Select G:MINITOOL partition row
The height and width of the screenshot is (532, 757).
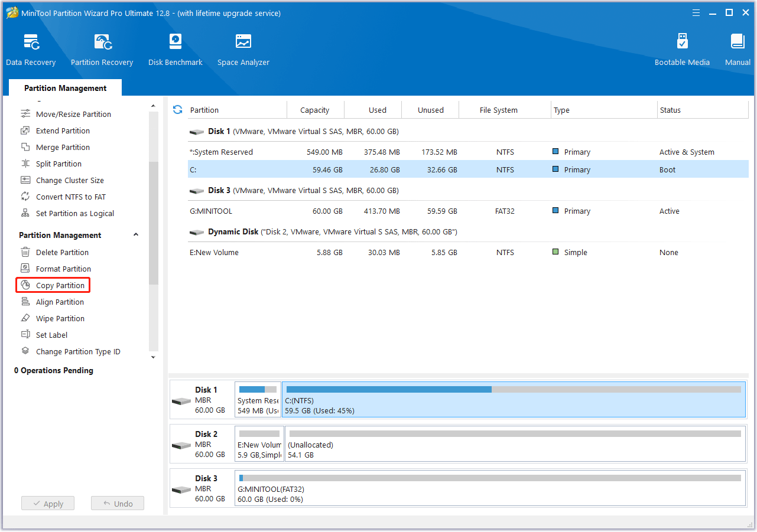pyautogui.click(x=468, y=211)
